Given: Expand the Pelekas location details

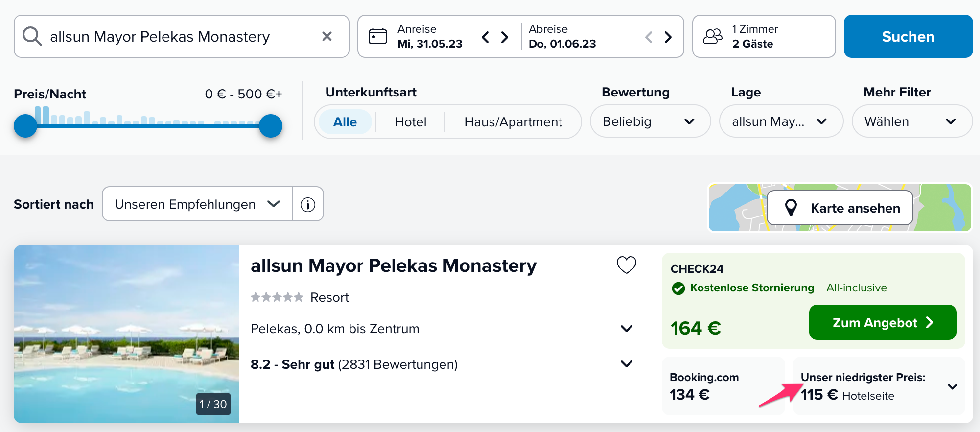Looking at the screenshot, I should pyautogui.click(x=627, y=329).
